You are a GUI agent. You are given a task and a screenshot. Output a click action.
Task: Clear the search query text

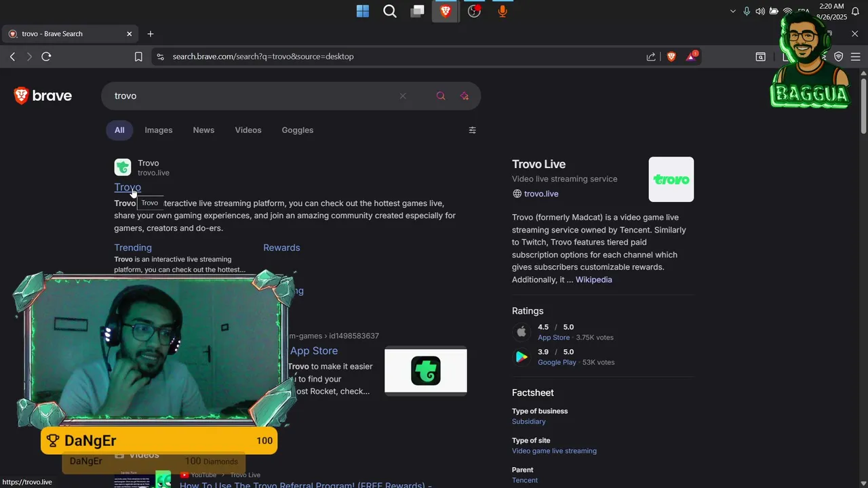(403, 96)
